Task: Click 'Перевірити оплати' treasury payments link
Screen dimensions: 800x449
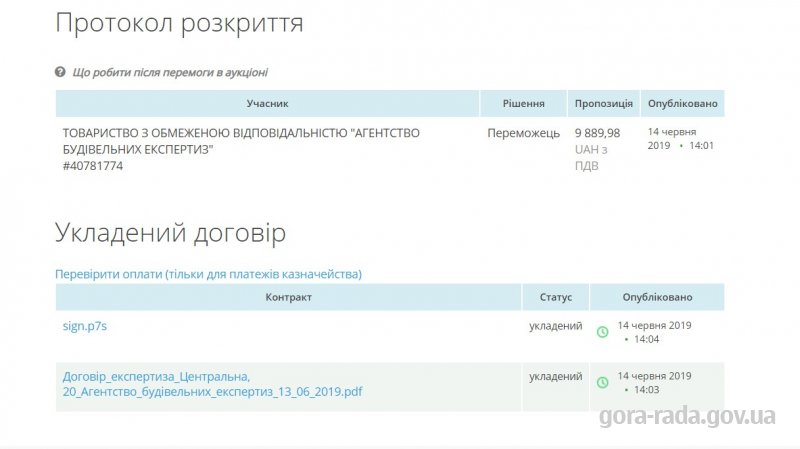Action: 208,274
